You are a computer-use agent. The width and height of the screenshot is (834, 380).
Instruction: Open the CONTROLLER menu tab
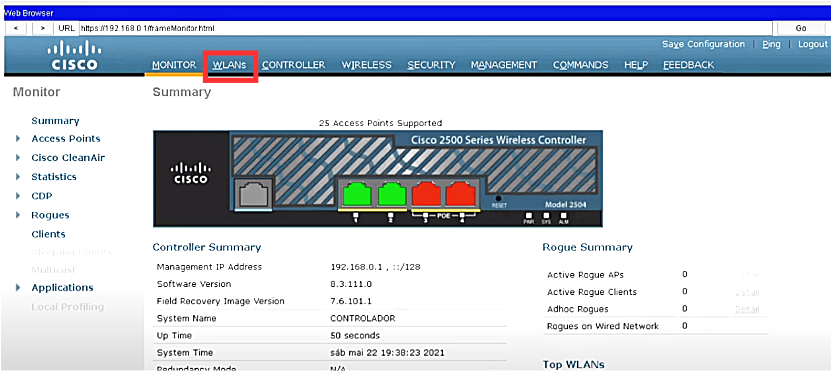coord(294,65)
